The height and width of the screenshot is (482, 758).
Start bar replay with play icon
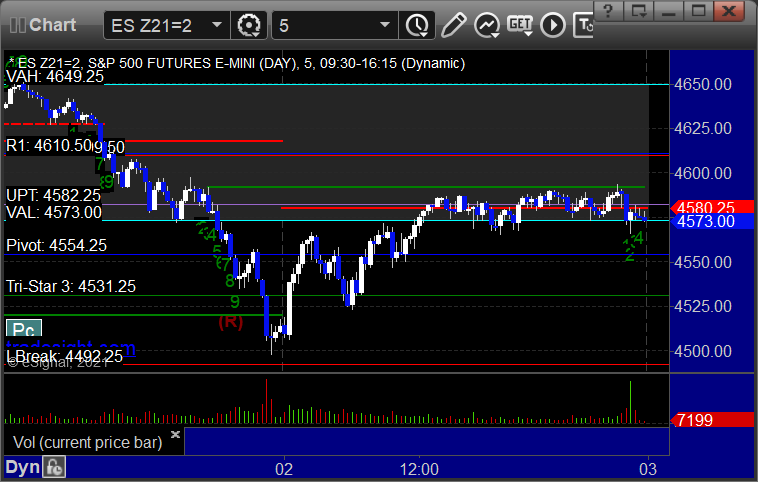pos(553,25)
